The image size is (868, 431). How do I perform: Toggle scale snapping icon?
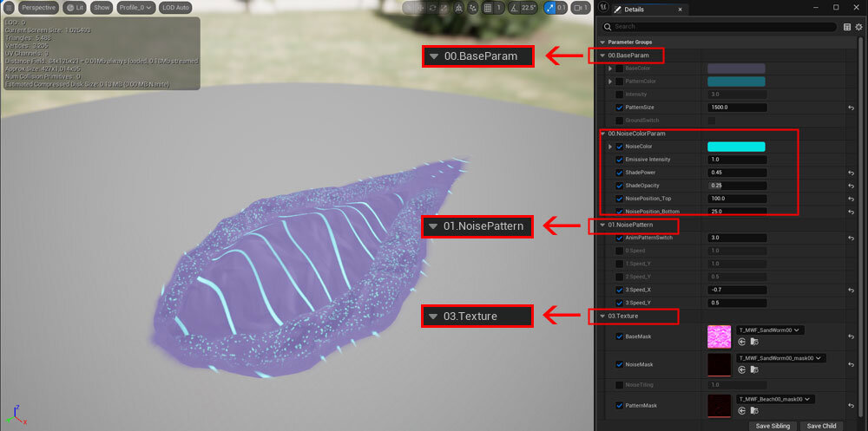pos(549,7)
